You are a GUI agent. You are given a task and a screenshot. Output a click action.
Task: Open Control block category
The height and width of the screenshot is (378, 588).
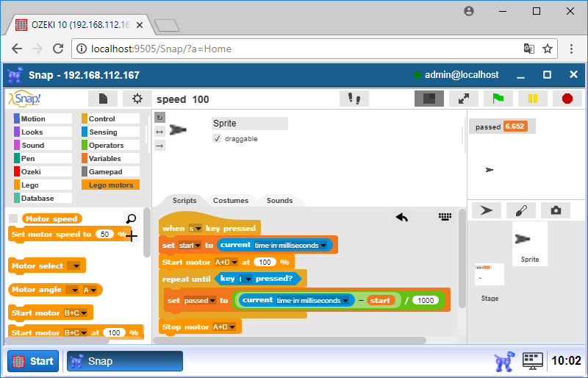110,118
